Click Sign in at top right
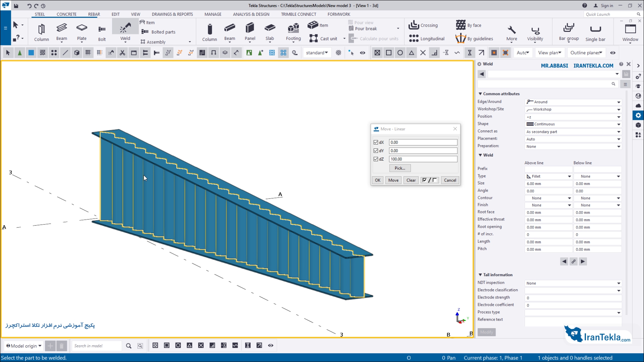 pos(603,5)
